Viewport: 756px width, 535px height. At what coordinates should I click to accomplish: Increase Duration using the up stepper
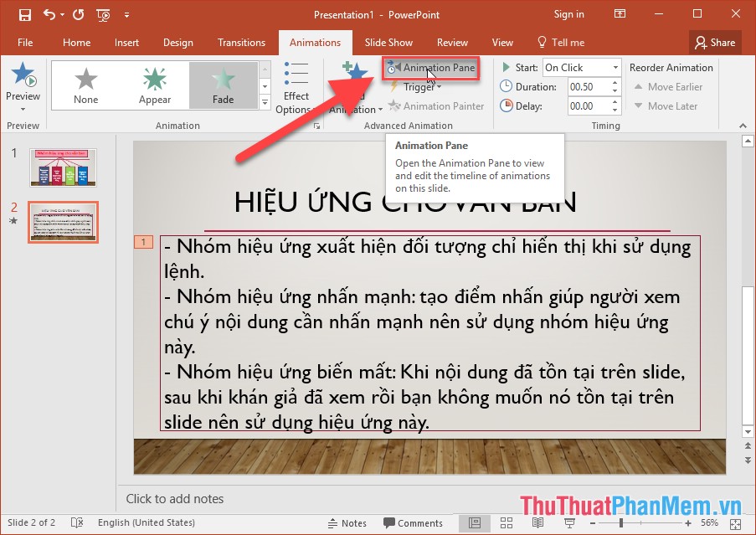pos(614,81)
